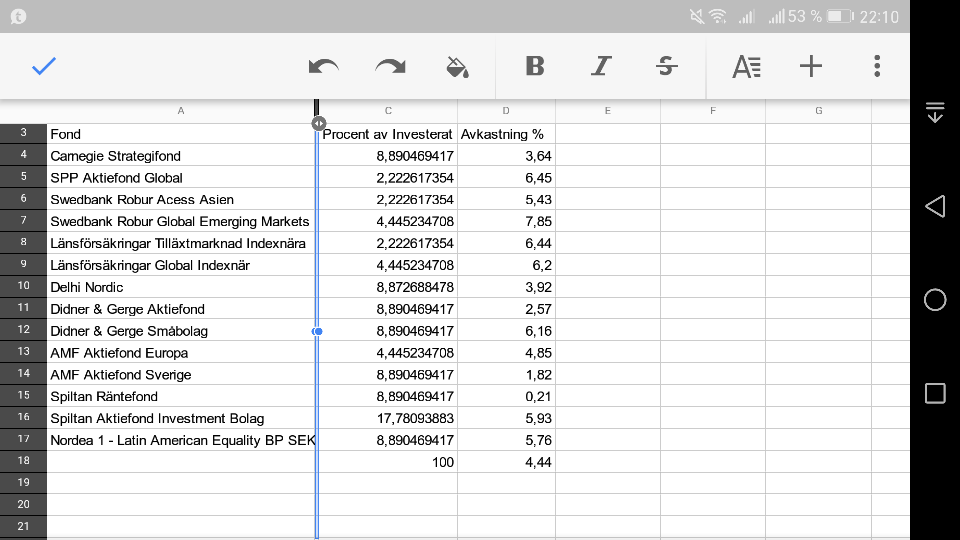Tap the battery indicator in status bar
Image resolution: width=960 pixels, height=540 pixels.
click(840, 17)
